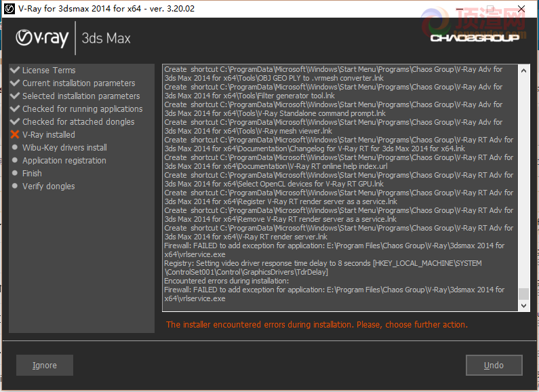Image resolution: width=539 pixels, height=392 pixels.
Task: Click the bullet beside Application registration
Action: 15,160
